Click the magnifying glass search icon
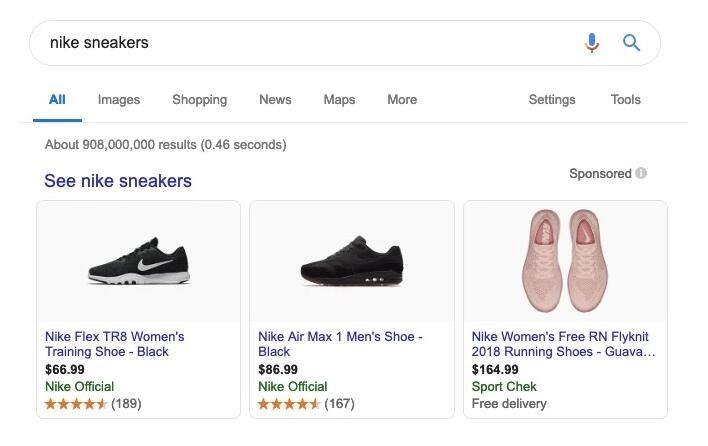708x446 pixels. tap(631, 42)
